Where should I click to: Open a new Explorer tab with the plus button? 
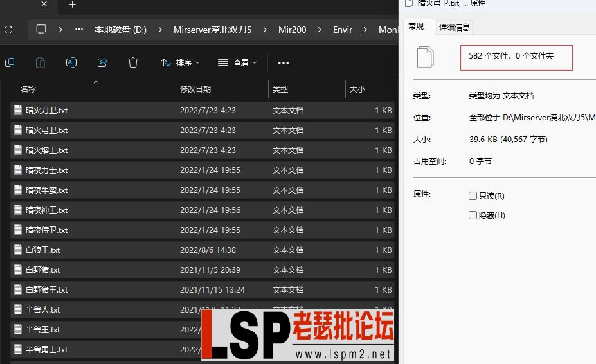pos(72,5)
